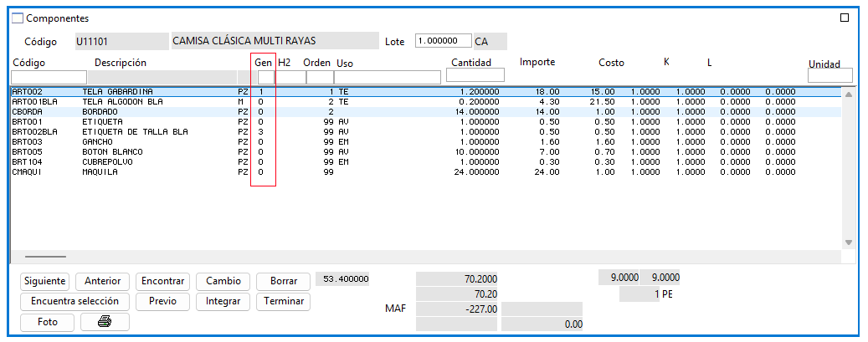This screenshot has height=342, width=868.
Task: Click the Cantidad input field
Action: click(475, 74)
